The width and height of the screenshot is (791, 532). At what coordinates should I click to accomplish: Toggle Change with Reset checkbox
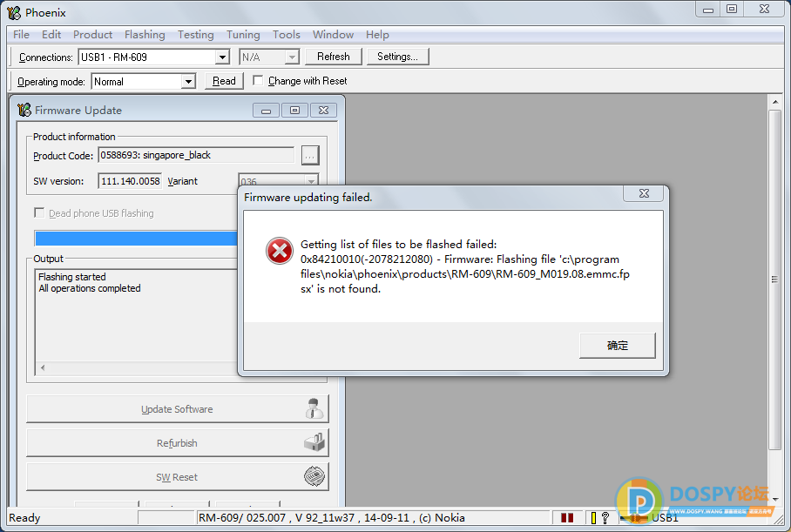click(258, 80)
